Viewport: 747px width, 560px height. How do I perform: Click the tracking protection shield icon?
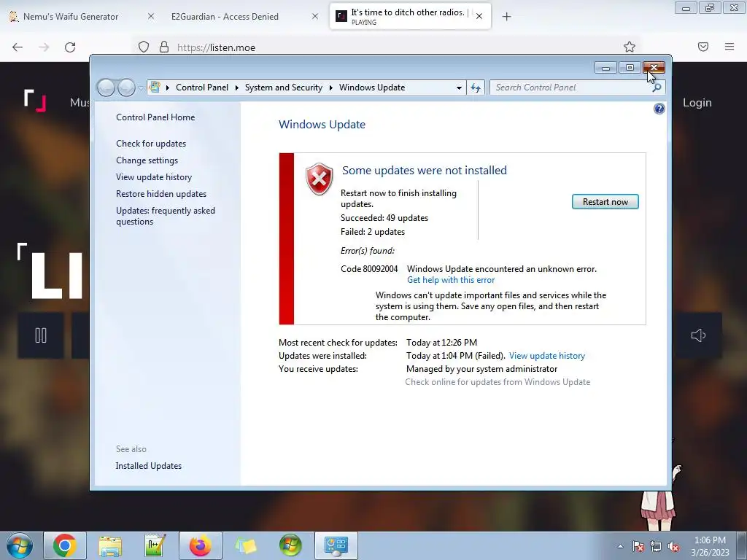pos(144,47)
